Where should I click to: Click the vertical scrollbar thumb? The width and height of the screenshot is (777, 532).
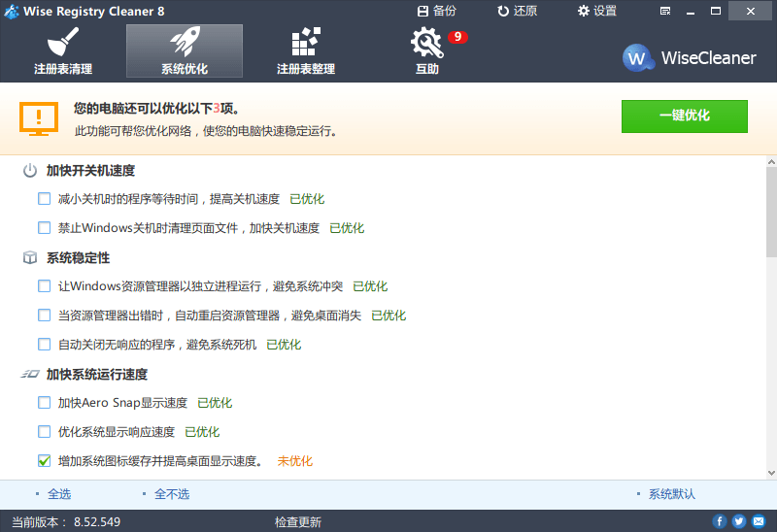tap(771, 212)
